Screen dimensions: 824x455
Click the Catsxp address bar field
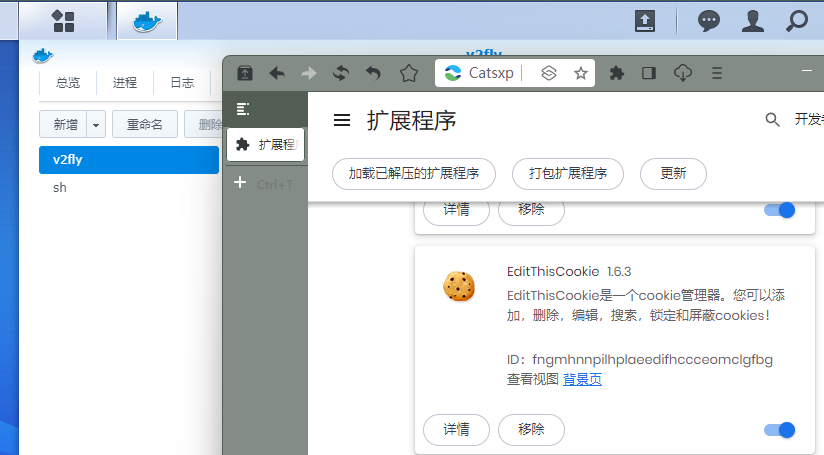515,73
